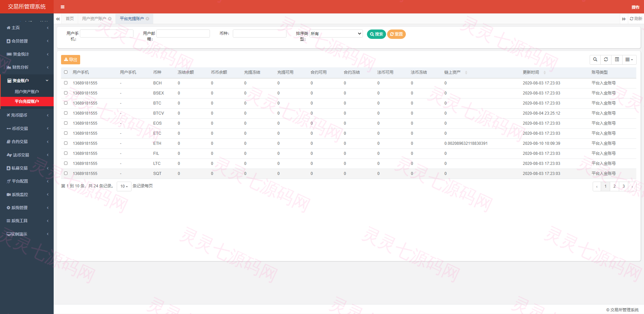Click the 刷新 refresh link at top right
644x314 pixels.
click(636, 19)
